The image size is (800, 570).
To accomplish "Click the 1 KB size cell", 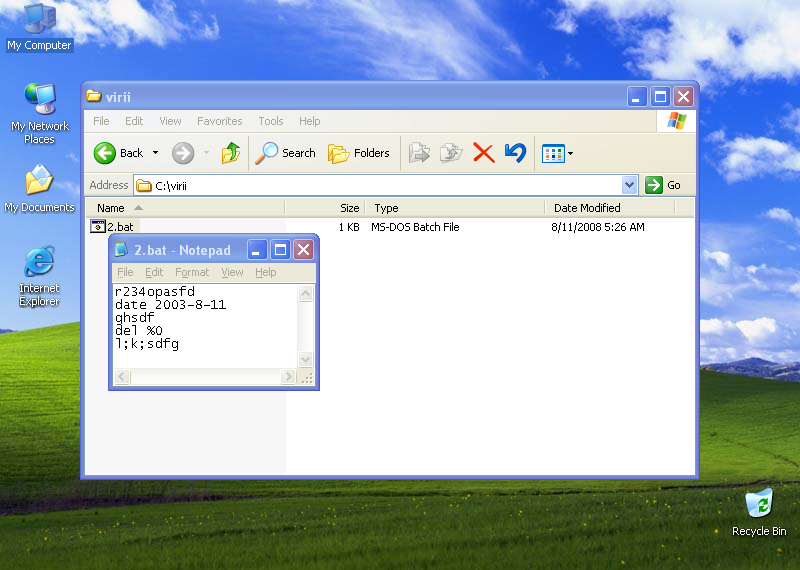I will (349, 227).
